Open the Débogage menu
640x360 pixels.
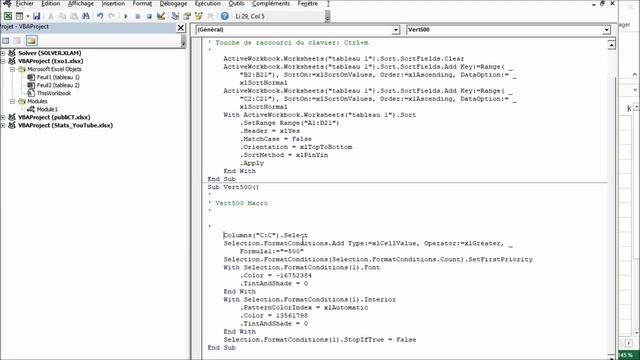point(173,4)
